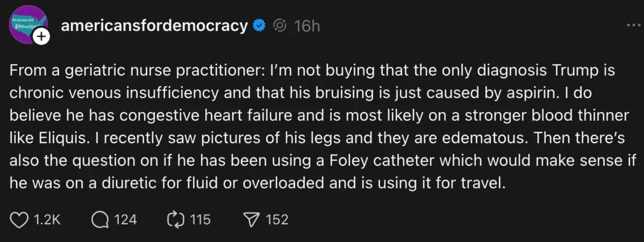644x242 pixels.
Task: View the 152 shares count
Action: pos(277,220)
